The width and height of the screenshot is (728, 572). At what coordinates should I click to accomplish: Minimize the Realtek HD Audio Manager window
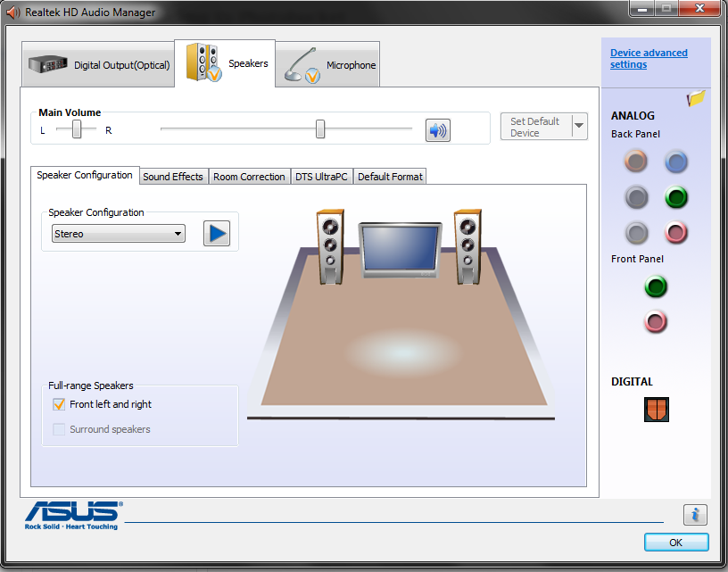642,9
